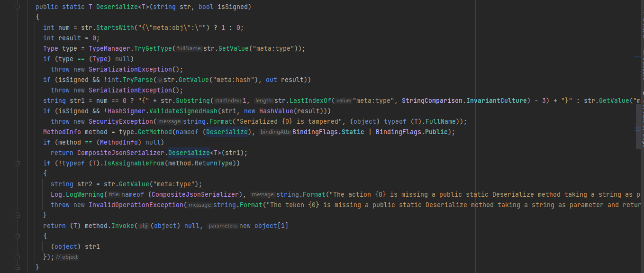Collapse fold at the if (!typeof (T) line
Image resolution: width=644 pixels, height=273 pixels.
click(18, 164)
